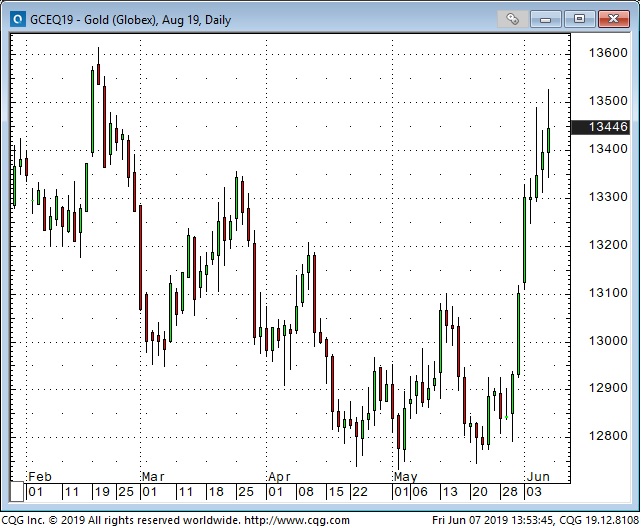The image size is (642, 528).
Task: Click the 13100 price axis label
Action: click(x=608, y=293)
